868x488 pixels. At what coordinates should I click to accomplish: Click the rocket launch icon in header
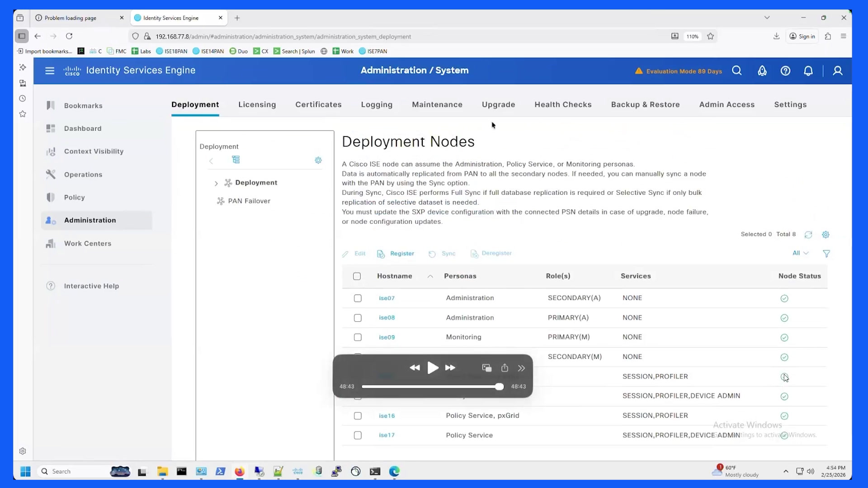coord(762,71)
